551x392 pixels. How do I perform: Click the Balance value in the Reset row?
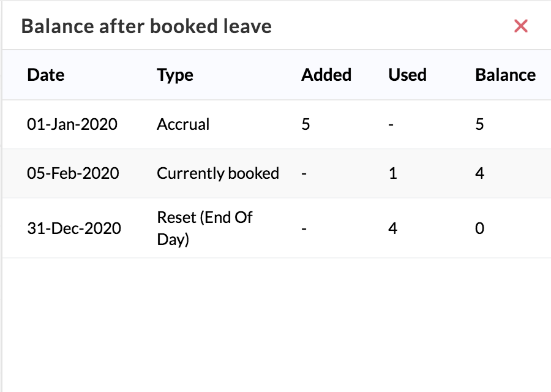click(479, 228)
